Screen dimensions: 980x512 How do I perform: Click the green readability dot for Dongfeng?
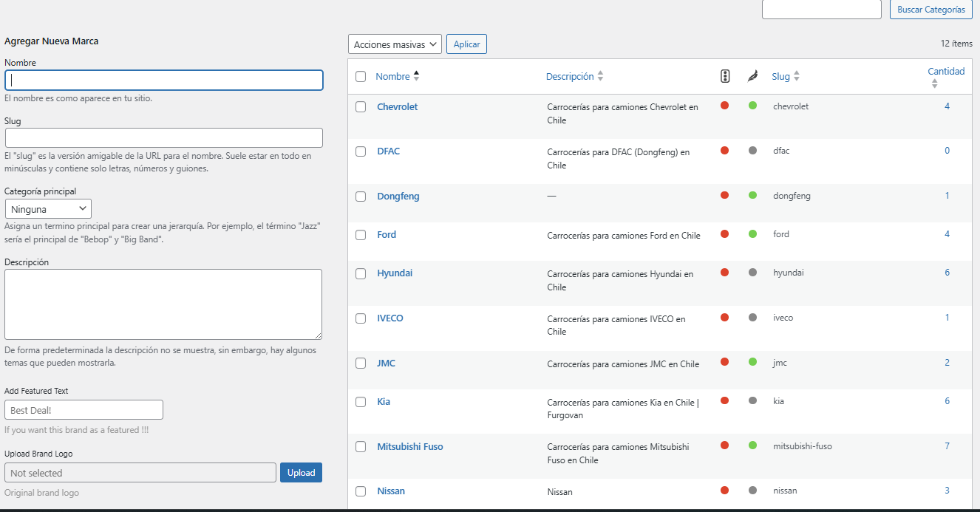point(752,195)
